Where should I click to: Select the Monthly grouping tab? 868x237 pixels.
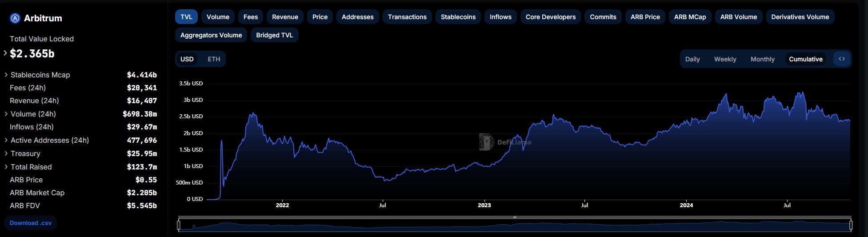(762, 59)
